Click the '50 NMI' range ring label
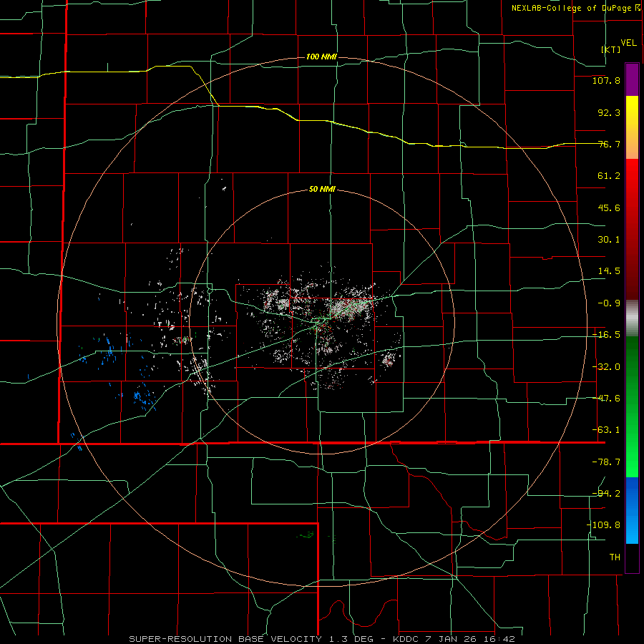 322,190
